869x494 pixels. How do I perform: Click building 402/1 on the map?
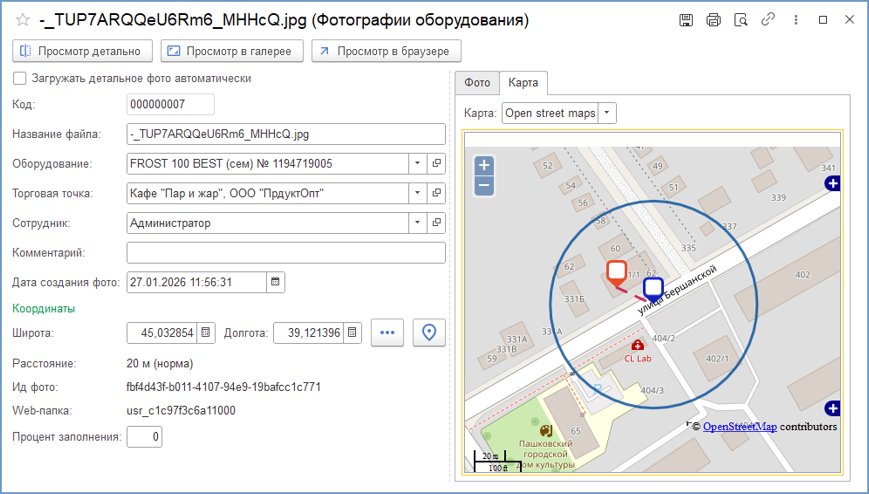point(717,359)
